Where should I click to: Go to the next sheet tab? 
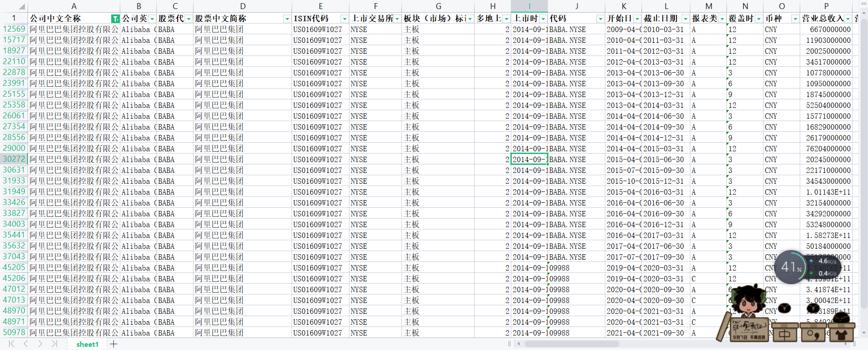pos(40,344)
